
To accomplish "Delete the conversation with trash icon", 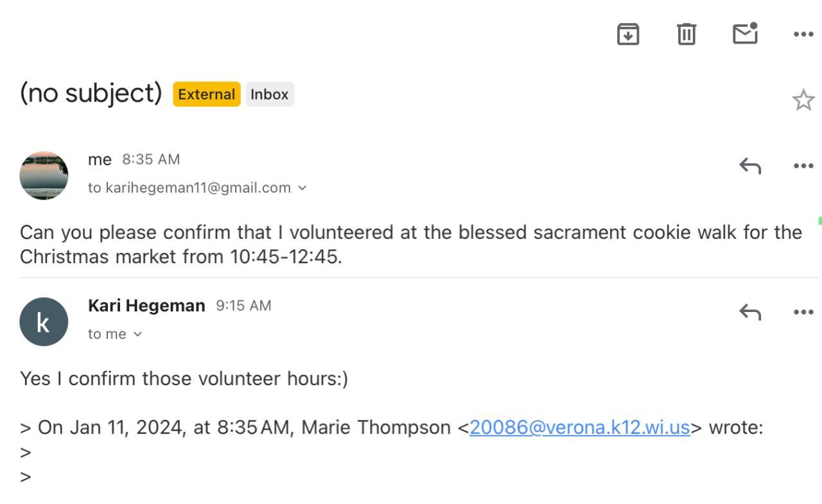I will coord(686,34).
